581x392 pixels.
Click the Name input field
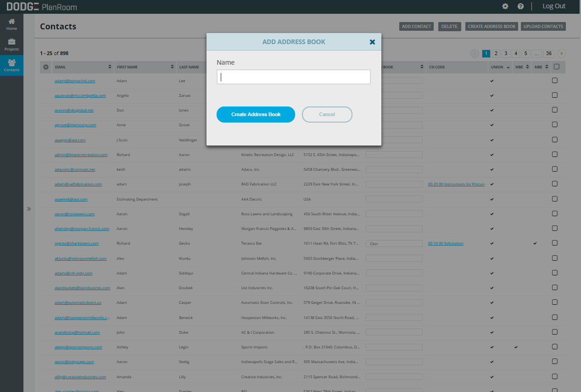pyautogui.click(x=293, y=77)
